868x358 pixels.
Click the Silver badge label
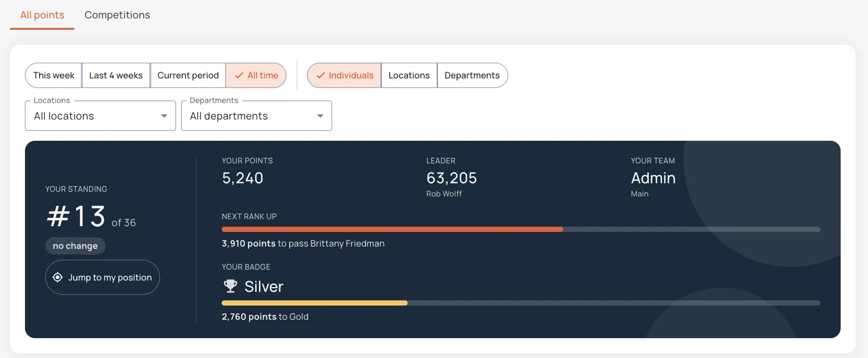coord(264,287)
